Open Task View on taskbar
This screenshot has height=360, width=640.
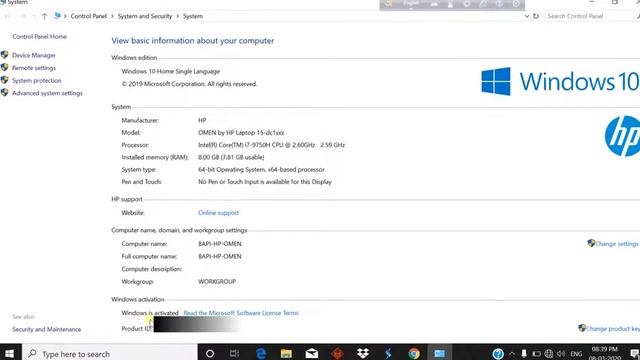click(234, 353)
